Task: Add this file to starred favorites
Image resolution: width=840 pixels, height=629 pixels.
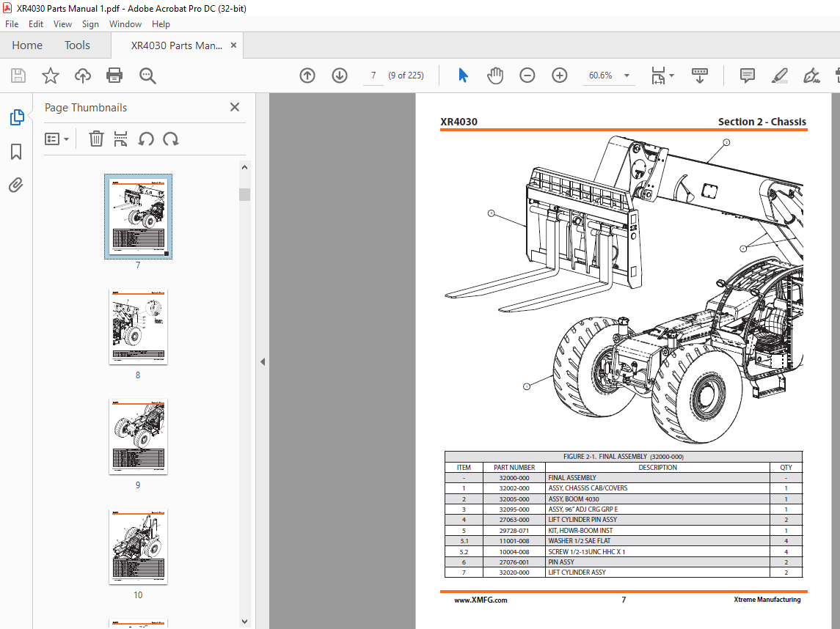Action: pyautogui.click(x=51, y=76)
